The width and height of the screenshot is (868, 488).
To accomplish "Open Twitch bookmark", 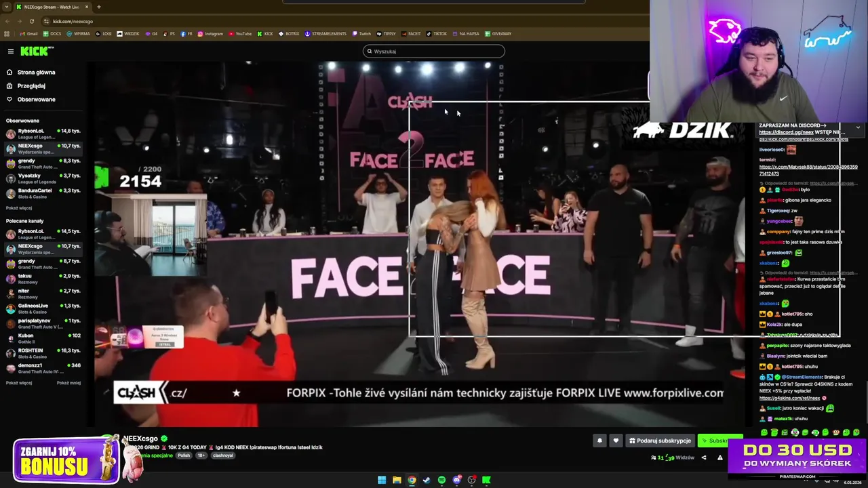I will (361, 34).
